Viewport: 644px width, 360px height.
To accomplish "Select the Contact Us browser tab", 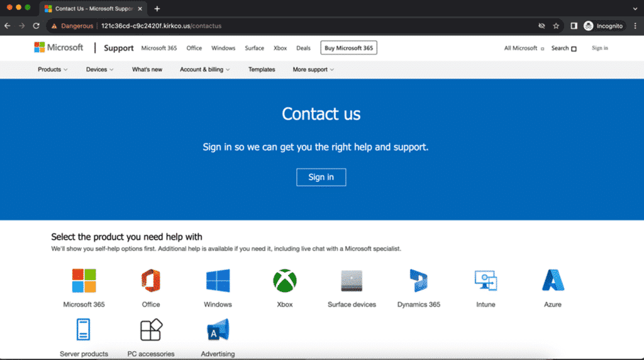I will click(94, 9).
